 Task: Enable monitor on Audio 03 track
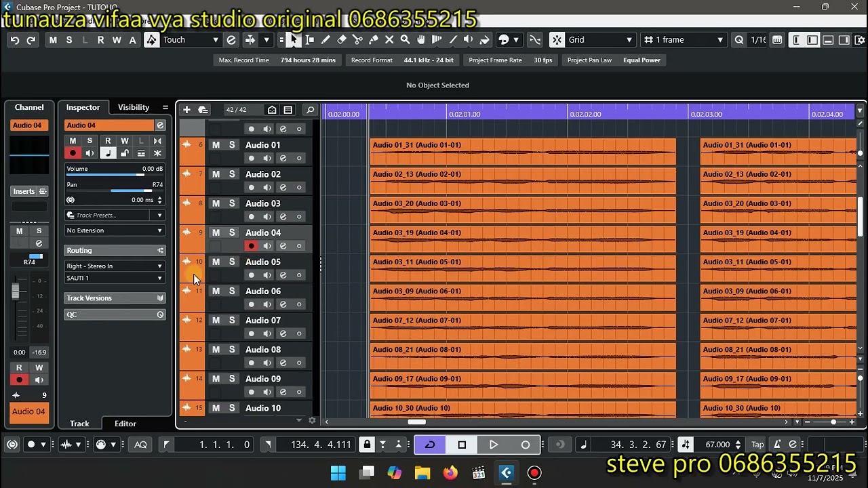click(267, 217)
